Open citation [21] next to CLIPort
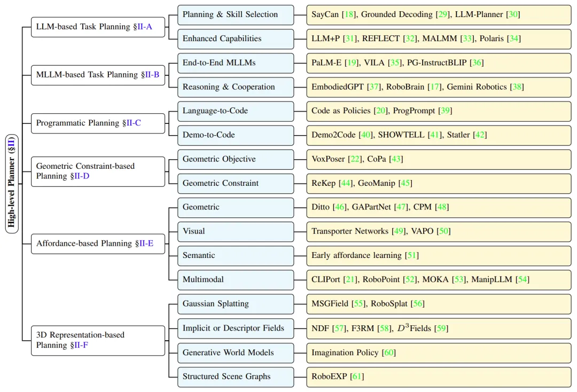This screenshot has height=392, width=577. click(350, 279)
